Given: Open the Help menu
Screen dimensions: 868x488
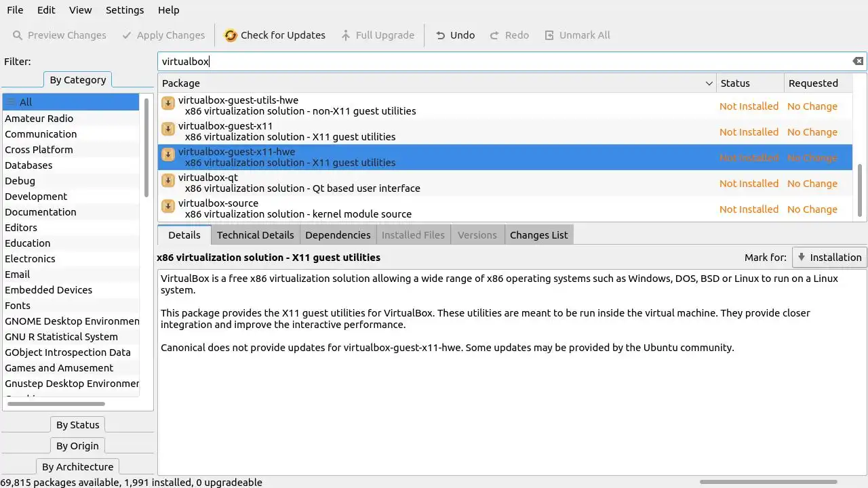Looking at the screenshot, I should pyautogui.click(x=168, y=10).
